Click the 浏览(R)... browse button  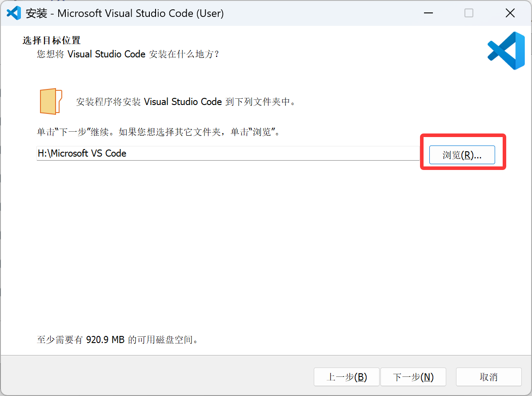462,155
